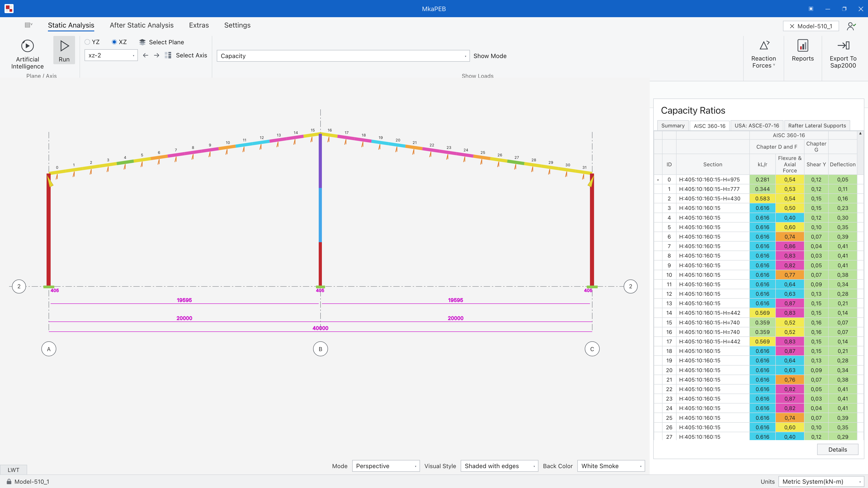Click the Details button
This screenshot has width=868, height=488.
click(x=837, y=450)
